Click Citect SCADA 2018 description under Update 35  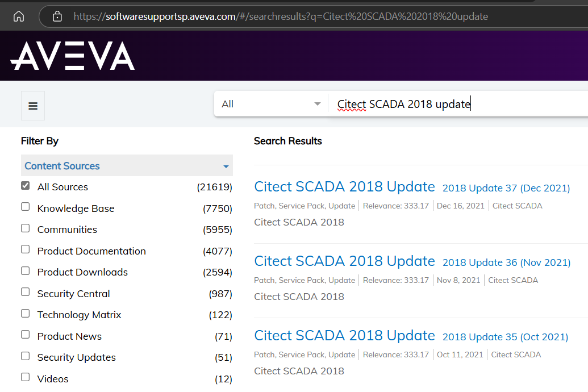299,371
